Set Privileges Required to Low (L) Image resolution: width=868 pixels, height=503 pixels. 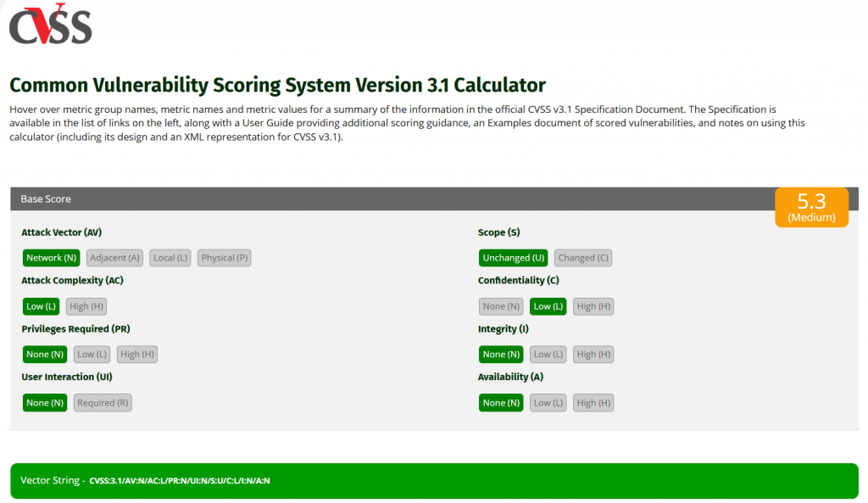92,355
